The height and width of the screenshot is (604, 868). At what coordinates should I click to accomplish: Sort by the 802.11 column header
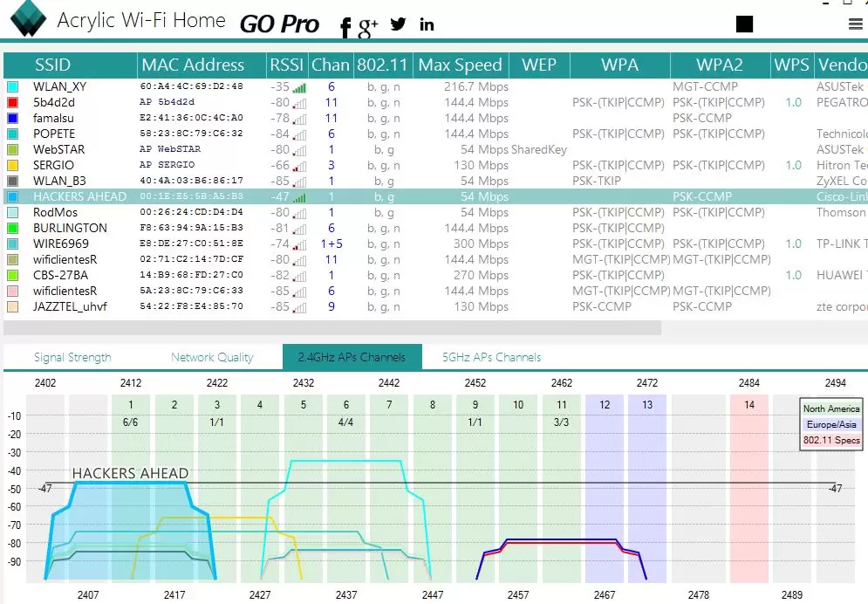pyautogui.click(x=382, y=65)
